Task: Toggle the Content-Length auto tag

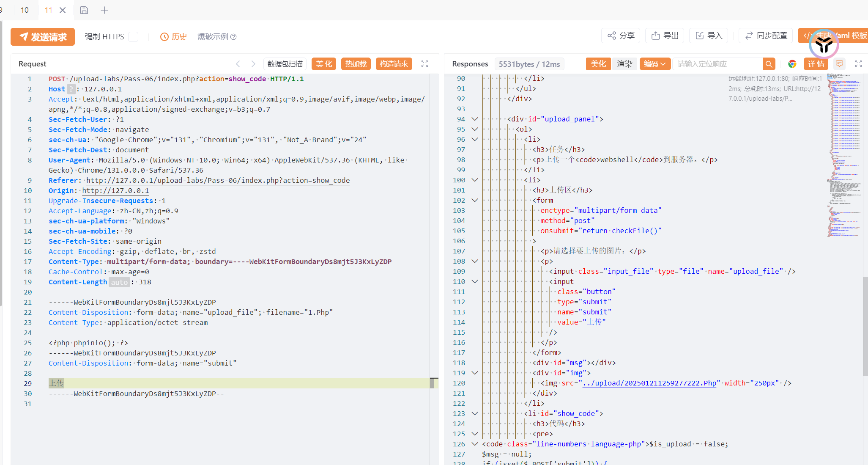Action: pos(119,282)
